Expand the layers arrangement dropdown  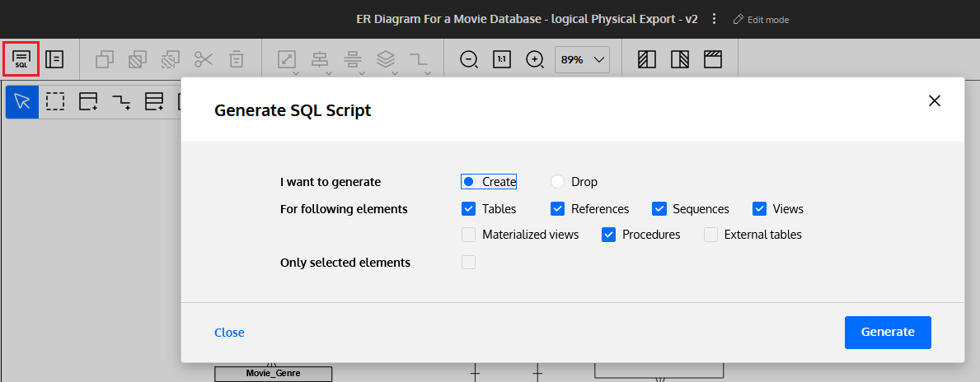[387, 61]
